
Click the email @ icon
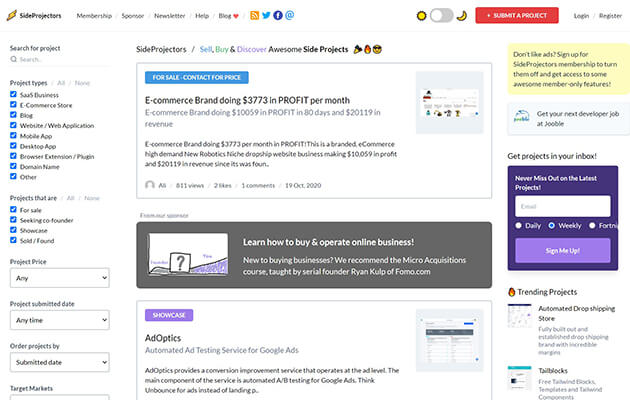[x=290, y=15]
